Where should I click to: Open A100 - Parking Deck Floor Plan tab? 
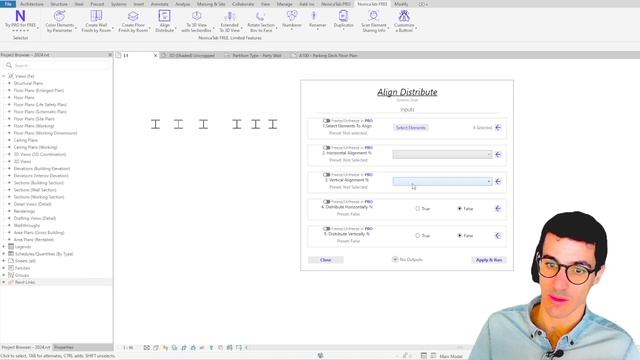(328, 55)
